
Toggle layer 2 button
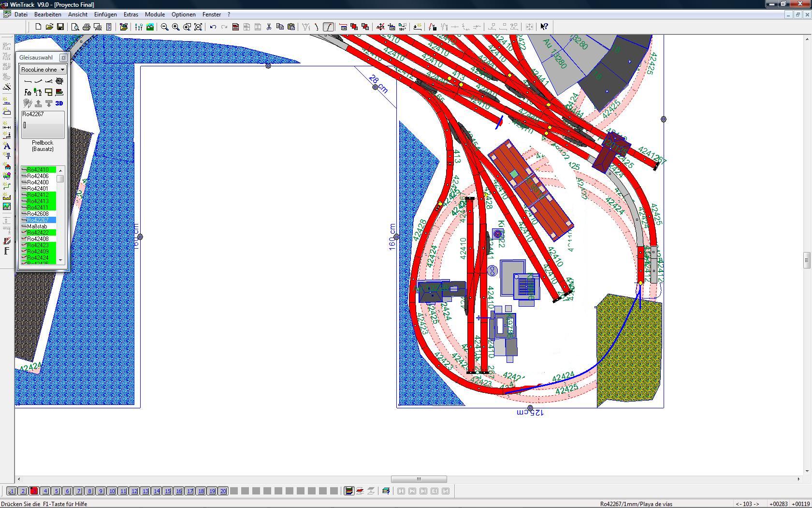point(23,491)
